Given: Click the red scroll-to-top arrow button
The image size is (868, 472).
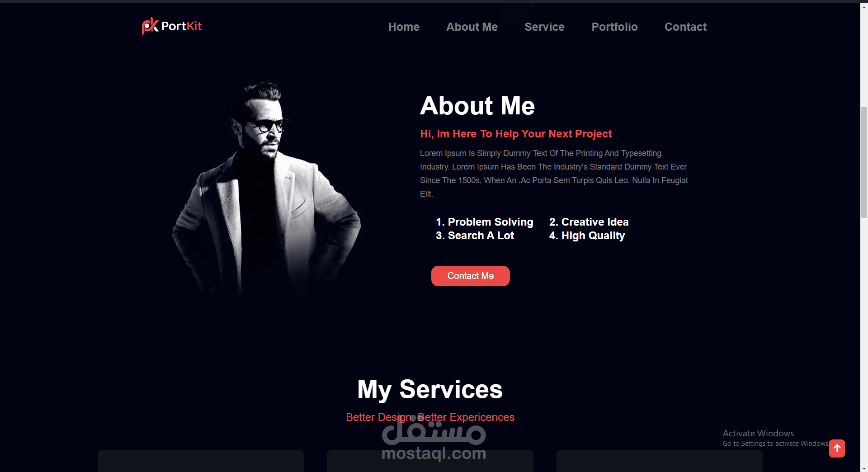Looking at the screenshot, I should click(837, 448).
